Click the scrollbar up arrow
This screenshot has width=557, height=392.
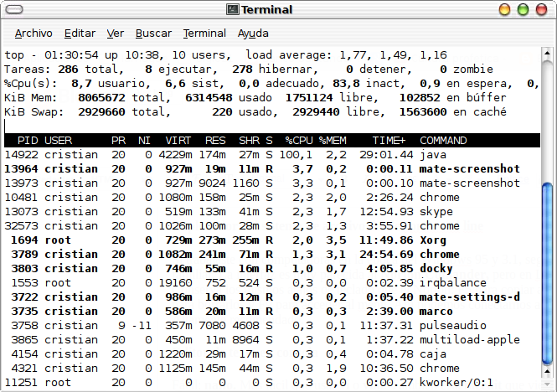548,54
